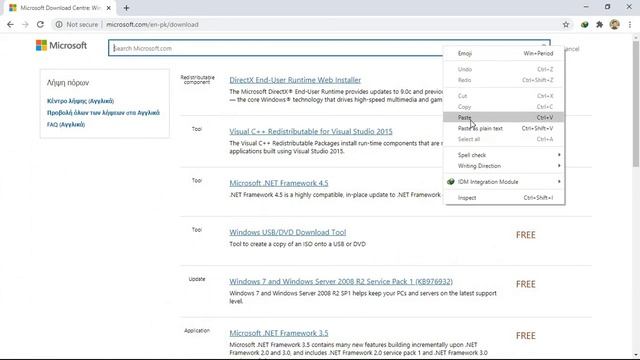Open the IDM extension icon in toolbar
Screen dimensions: 640x360
pos(584,24)
